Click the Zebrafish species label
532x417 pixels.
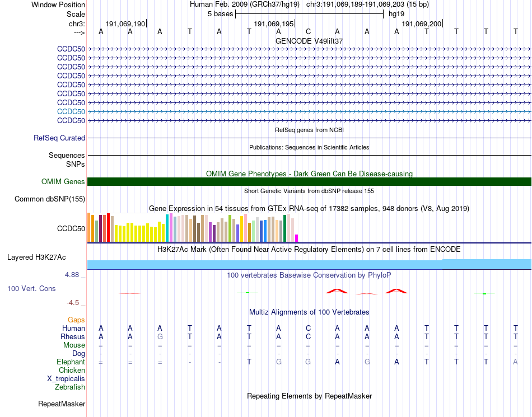click(70, 387)
